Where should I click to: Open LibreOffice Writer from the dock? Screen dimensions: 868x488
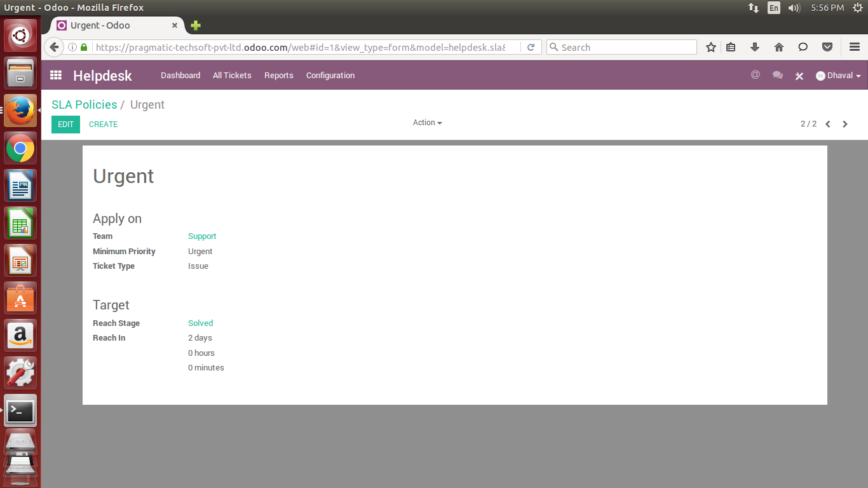coord(20,186)
